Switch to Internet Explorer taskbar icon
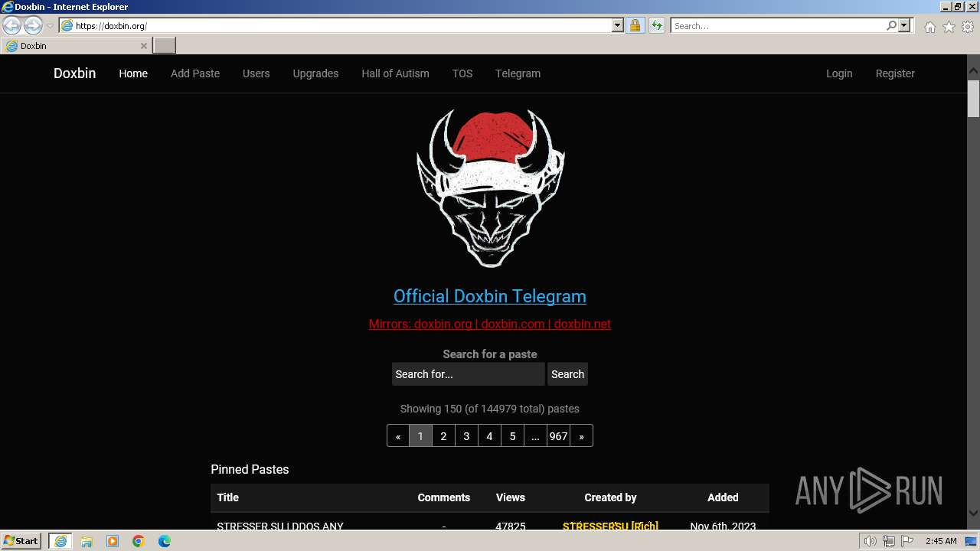Image resolution: width=980 pixels, height=551 pixels. pos(60,541)
